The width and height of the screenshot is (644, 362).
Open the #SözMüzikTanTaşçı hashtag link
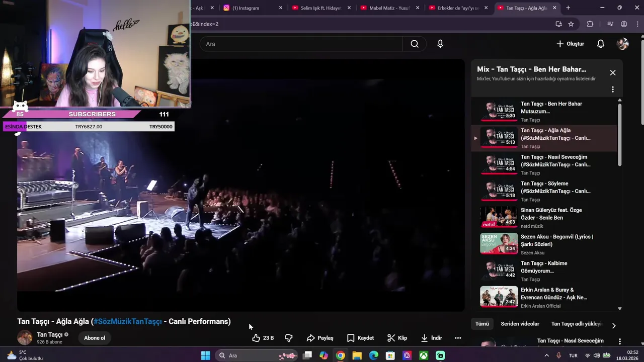click(x=127, y=321)
